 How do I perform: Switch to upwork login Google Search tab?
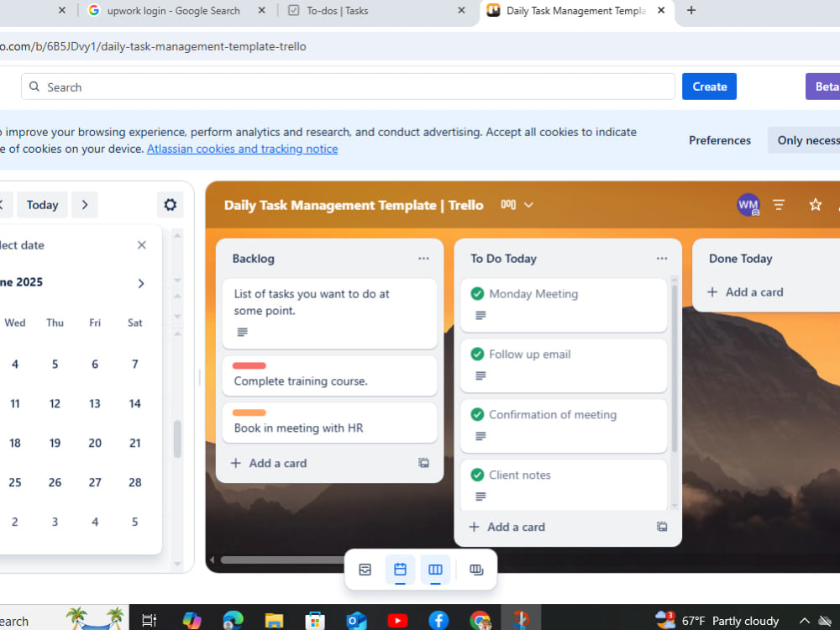pos(172,11)
